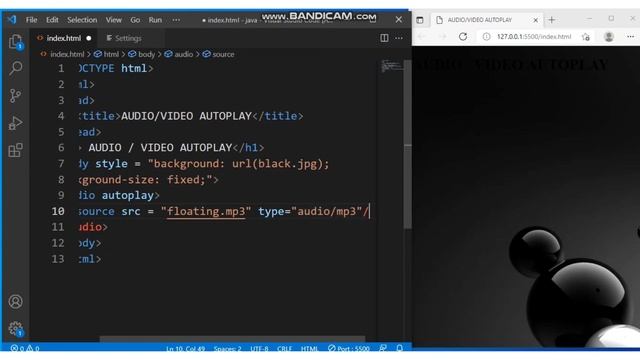Click unsaved dot on index.html tab
This screenshot has height=360, width=640.
coord(89,38)
